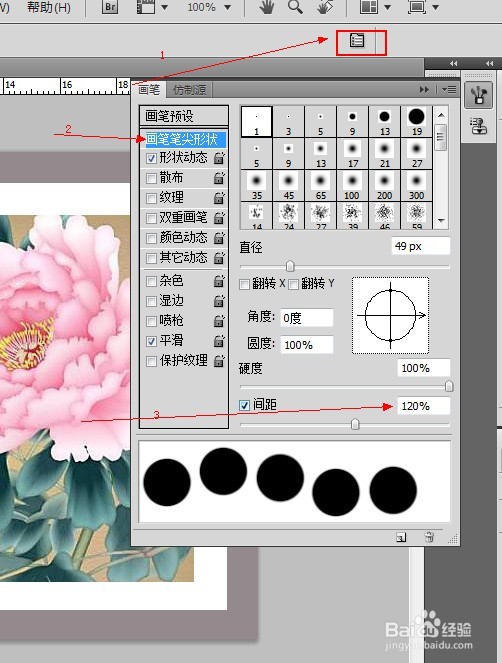This screenshot has height=663, width=502.
Task: Check 翻转 X option
Action: pos(244,284)
